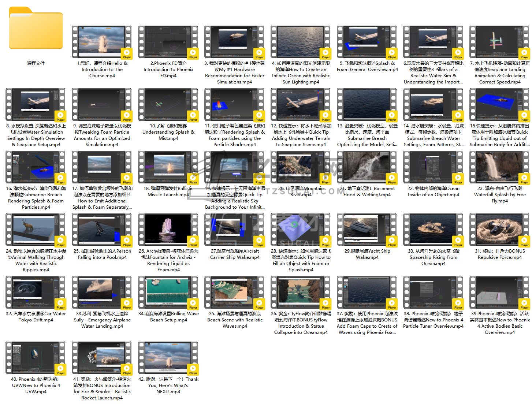The image size is (532, 406).
Task: Click file name '14. … Submarine Breach Water Settings, Foam Patterns'
Action: click(x=434, y=135)
